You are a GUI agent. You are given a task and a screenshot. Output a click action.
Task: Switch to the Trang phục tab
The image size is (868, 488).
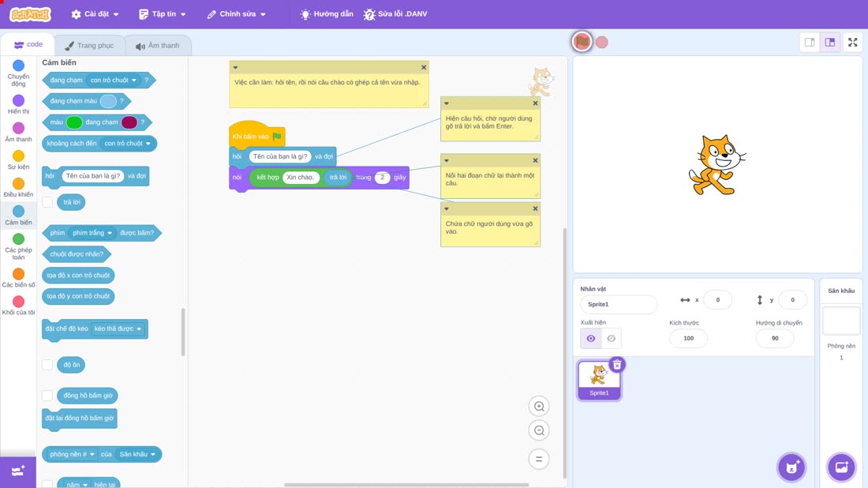pos(89,46)
